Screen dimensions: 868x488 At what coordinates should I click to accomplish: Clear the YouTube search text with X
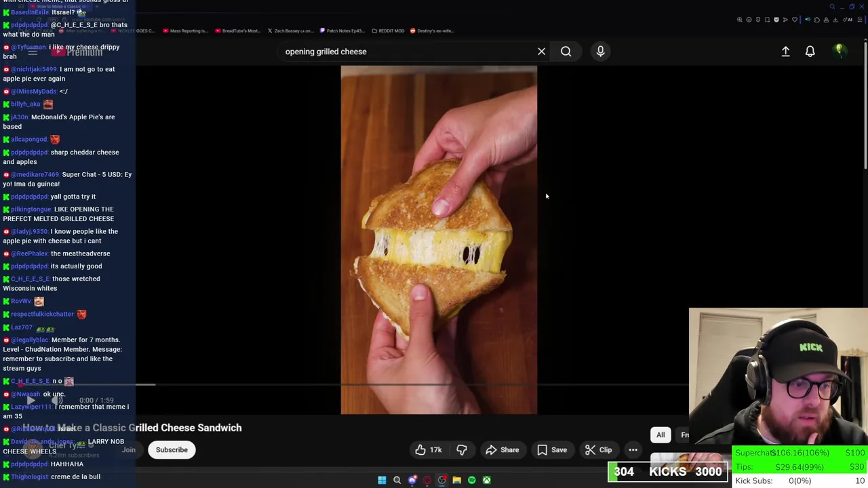click(541, 52)
